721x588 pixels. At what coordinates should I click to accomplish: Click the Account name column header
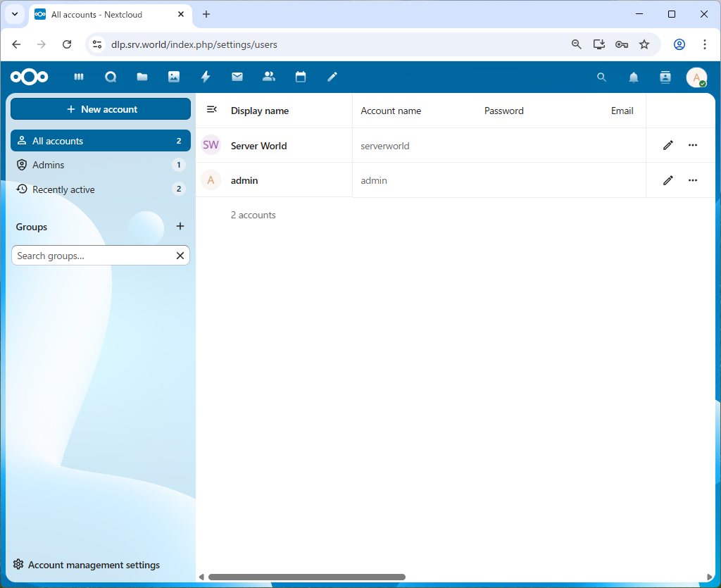click(391, 111)
